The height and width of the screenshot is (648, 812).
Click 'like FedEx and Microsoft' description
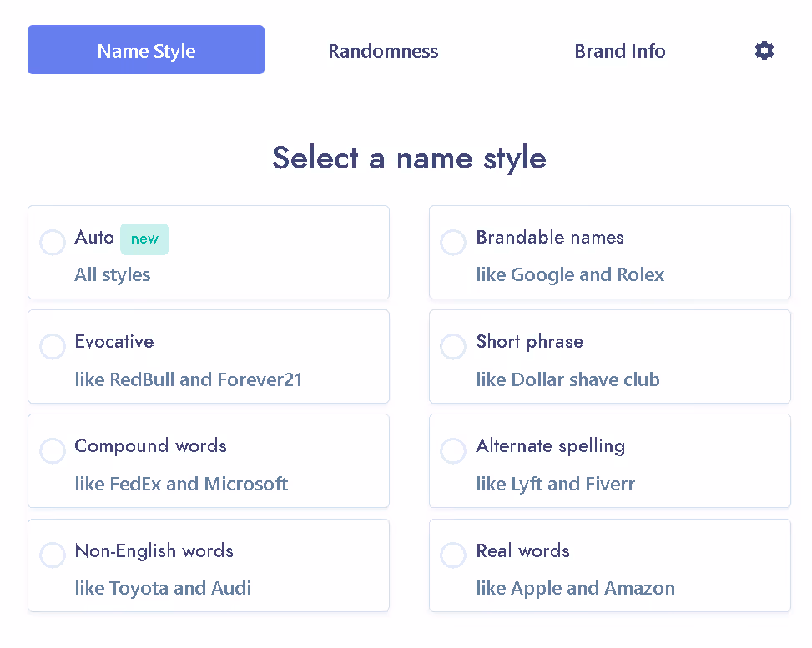pyautogui.click(x=181, y=484)
